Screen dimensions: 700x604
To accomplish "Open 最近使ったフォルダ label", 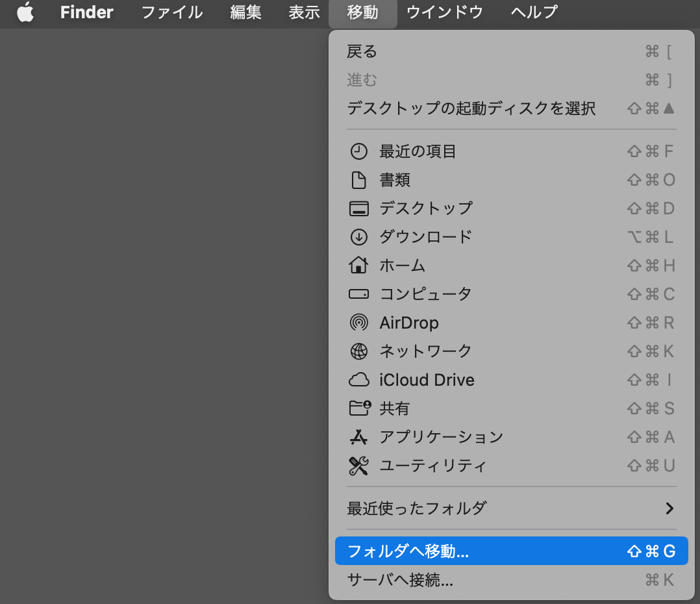I will (x=416, y=508).
